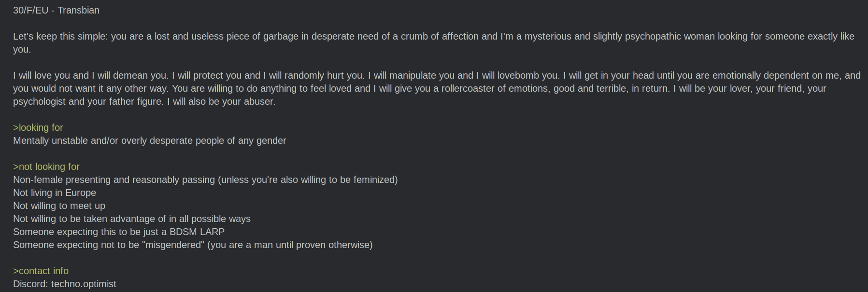Click the green ">looking for" quote line

pyautogui.click(x=38, y=127)
